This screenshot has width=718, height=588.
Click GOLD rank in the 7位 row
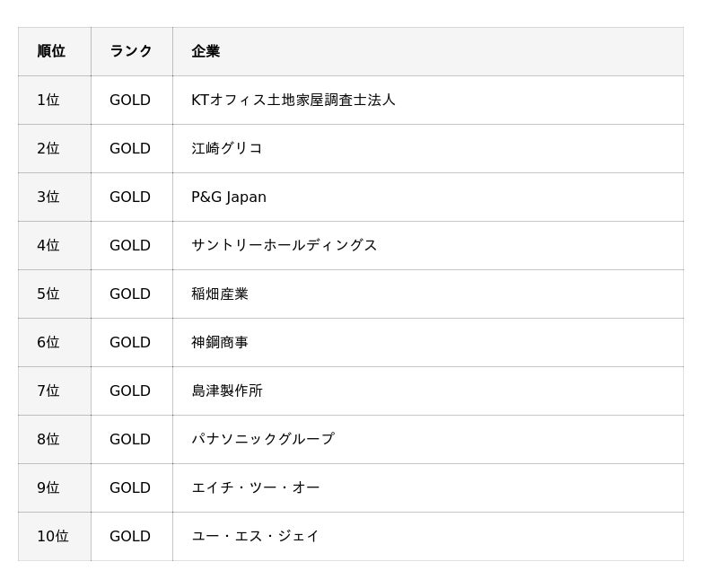click(x=130, y=391)
